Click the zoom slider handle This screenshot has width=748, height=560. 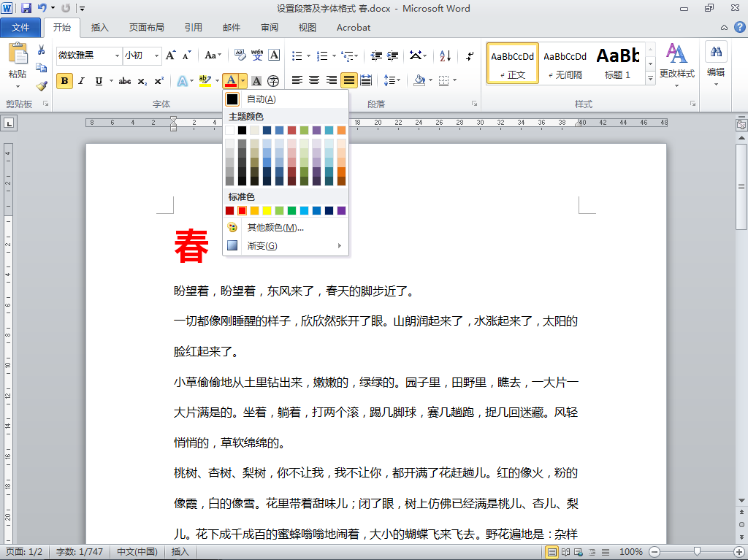(x=697, y=552)
